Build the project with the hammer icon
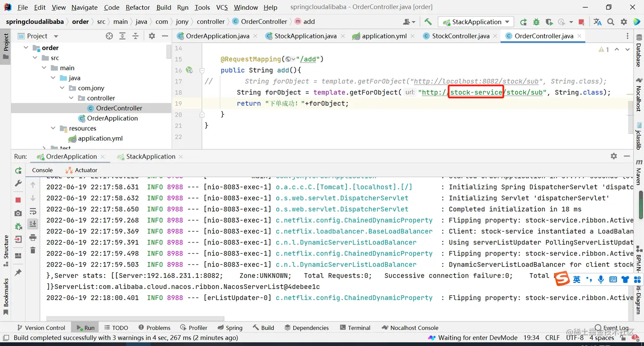The image size is (644, 346). coord(428,22)
